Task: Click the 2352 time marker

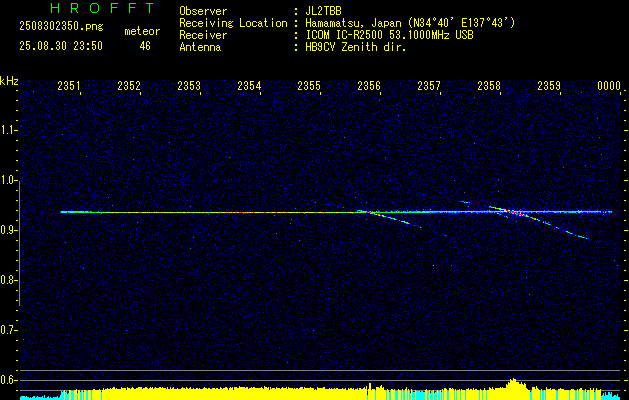Action: tap(129, 86)
